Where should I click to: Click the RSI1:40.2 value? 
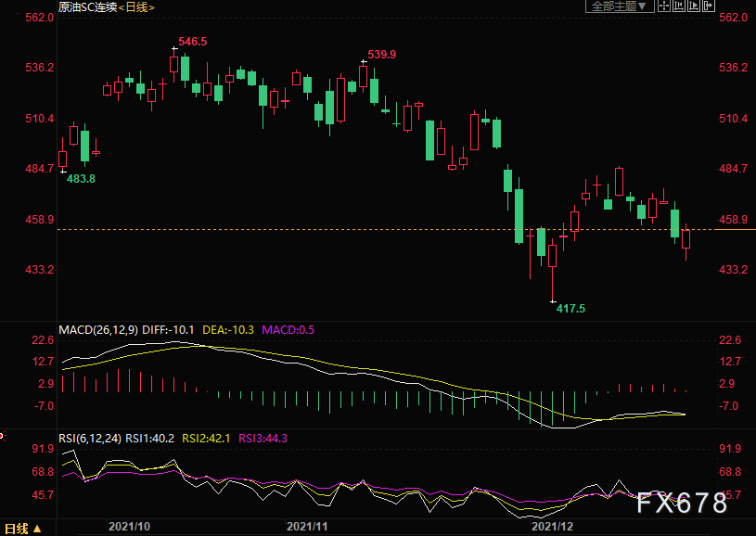pos(150,439)
